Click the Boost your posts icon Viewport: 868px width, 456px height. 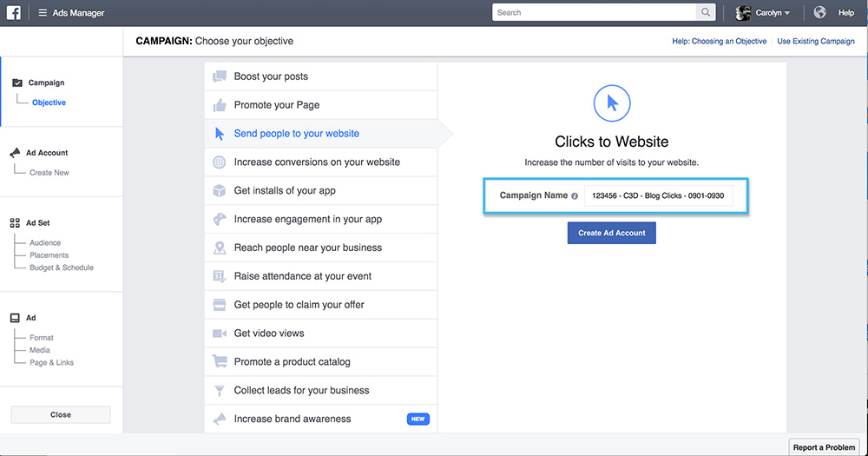pos(220,76)
